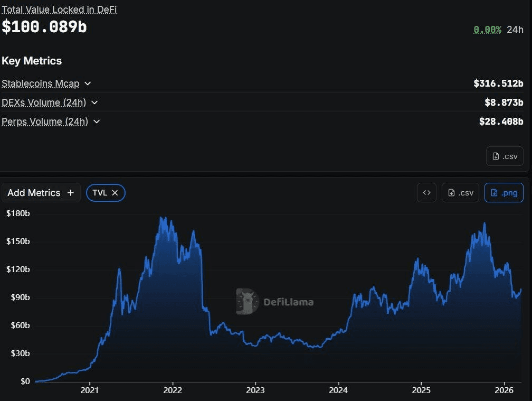
Task: Download chart as .png image
Action: (x=504, y=193)
